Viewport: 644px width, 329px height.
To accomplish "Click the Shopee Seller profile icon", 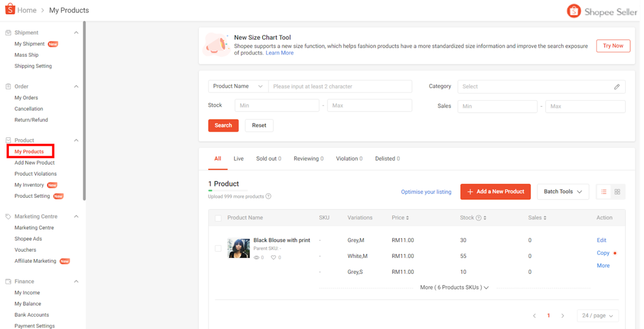I will pos(573,10).
